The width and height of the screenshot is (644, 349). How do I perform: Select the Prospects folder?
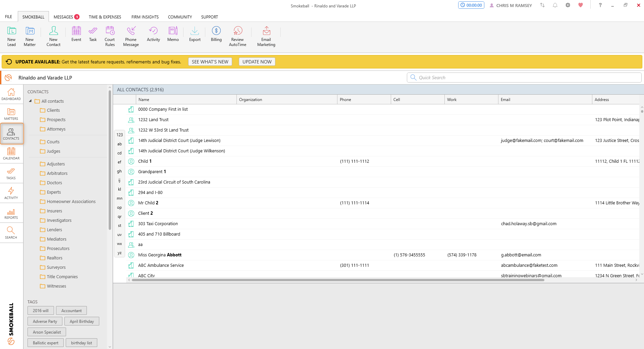[x=53, y=119]
